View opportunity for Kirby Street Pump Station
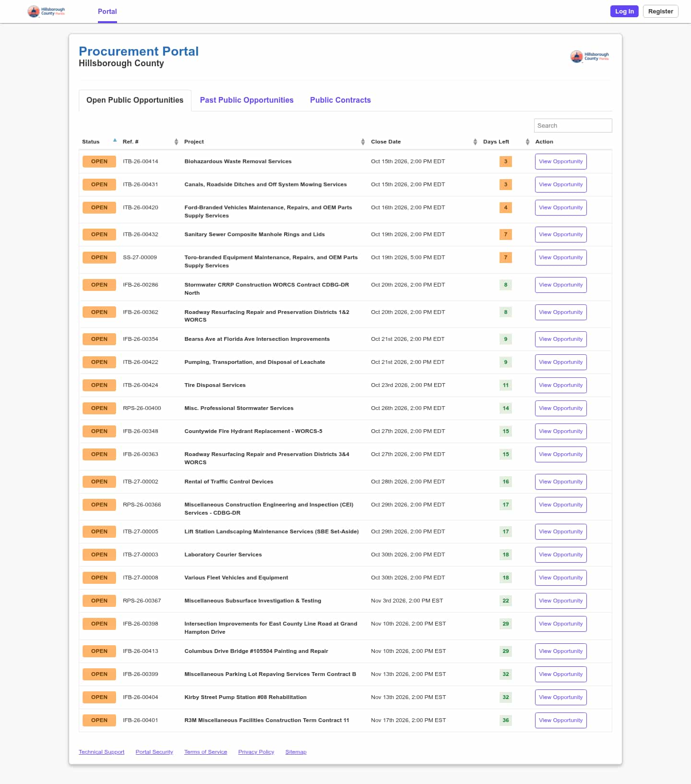 (560, 697)
